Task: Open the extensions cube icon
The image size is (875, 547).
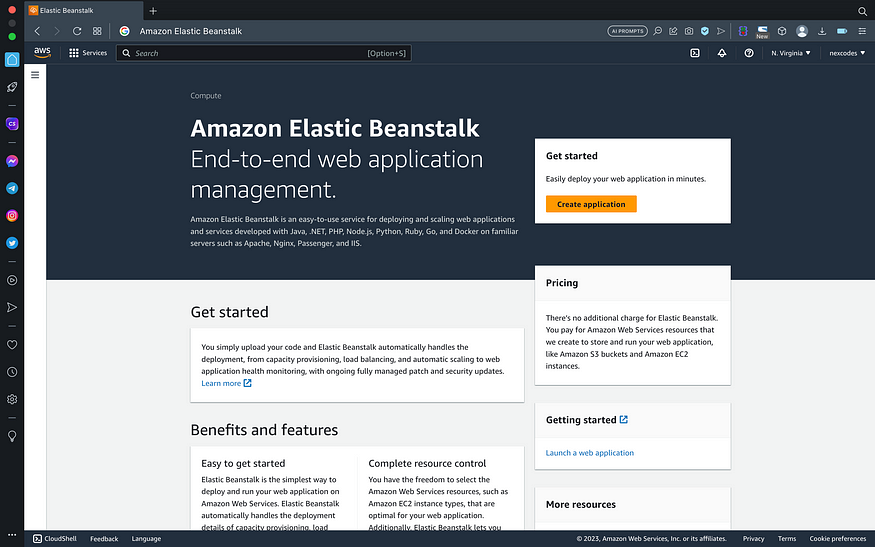Action: pyautogui.click(x=782, y=31)
